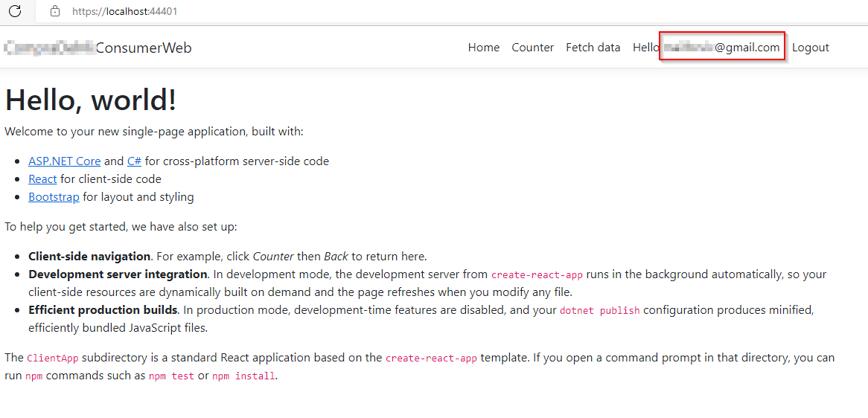
Task: Click the 'Client-side navigation' bold text
Action: pos(89,257)
